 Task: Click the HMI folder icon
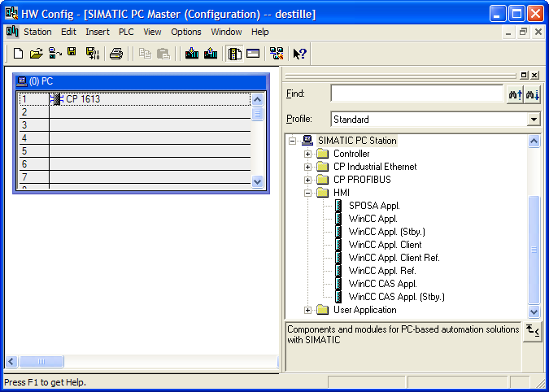[x=322, y=193]
